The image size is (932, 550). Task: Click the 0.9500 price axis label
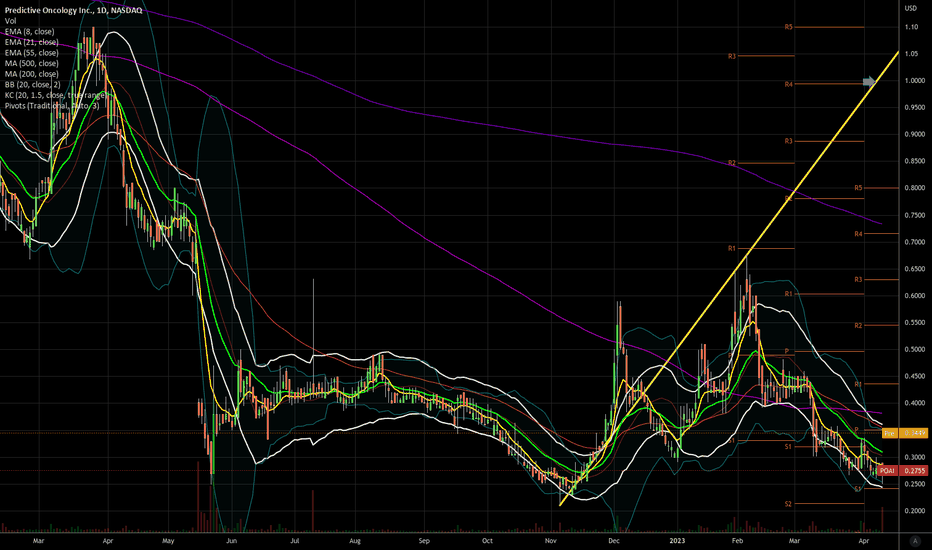(x=915, y=108)
